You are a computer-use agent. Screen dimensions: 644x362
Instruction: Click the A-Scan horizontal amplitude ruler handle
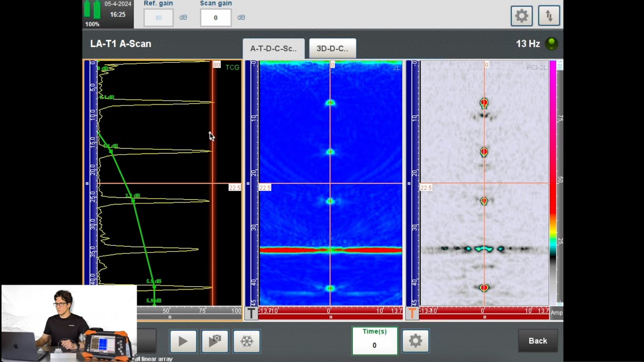click(170, 317)
